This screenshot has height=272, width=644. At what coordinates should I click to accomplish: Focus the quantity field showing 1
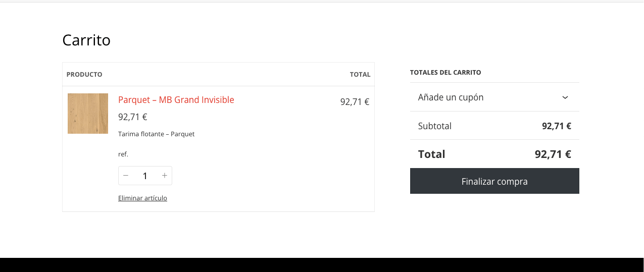[145, 176]
